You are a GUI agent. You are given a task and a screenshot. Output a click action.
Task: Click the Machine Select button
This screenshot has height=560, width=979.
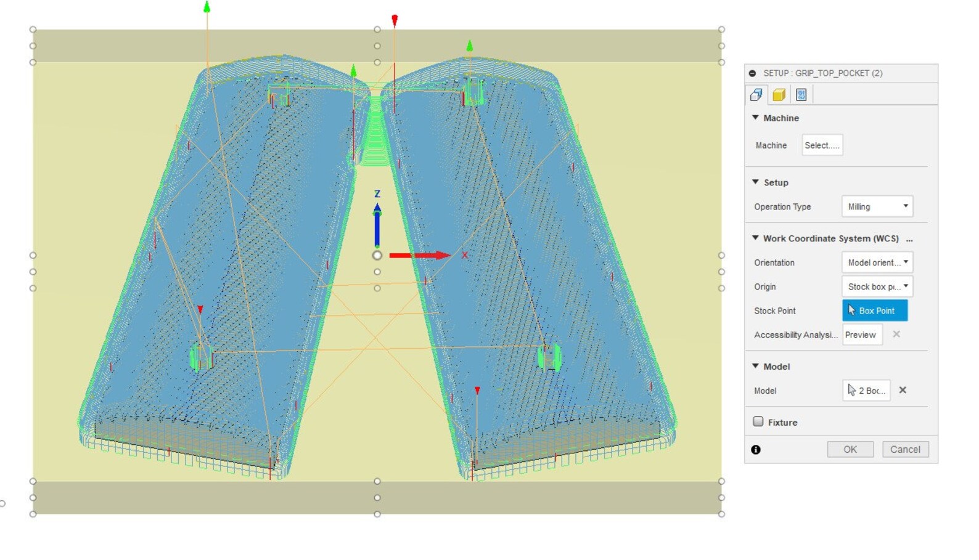(x=822, y=145)
